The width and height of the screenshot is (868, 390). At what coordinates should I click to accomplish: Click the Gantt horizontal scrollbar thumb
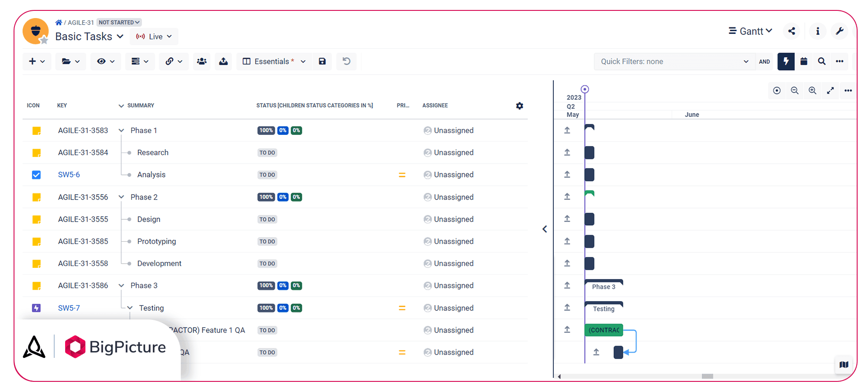(x=707, y=376)
